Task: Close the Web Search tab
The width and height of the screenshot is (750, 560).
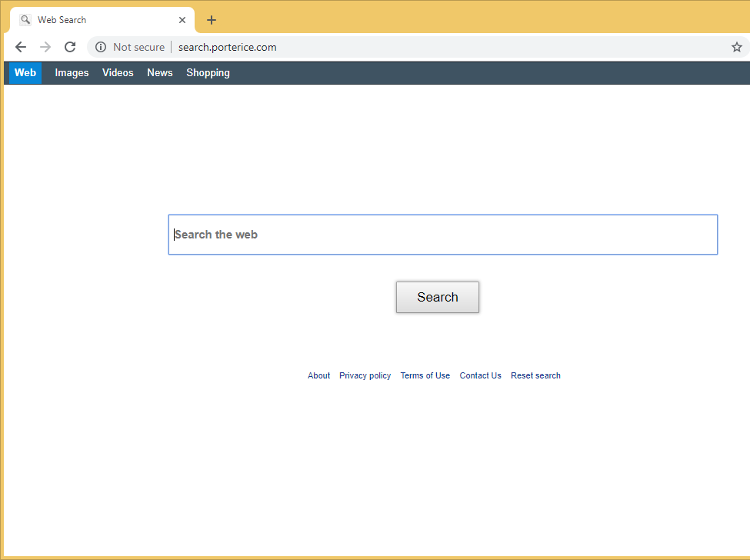Action: click(182, 20)
